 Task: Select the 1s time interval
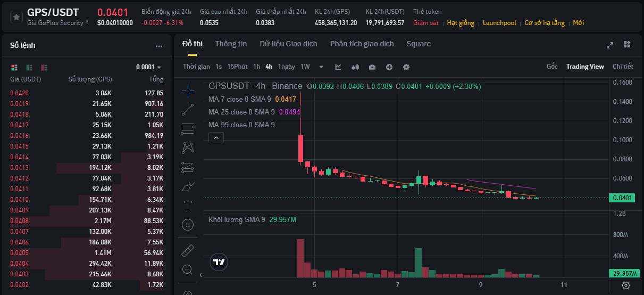pyautogui.click(x=219, y=67)
